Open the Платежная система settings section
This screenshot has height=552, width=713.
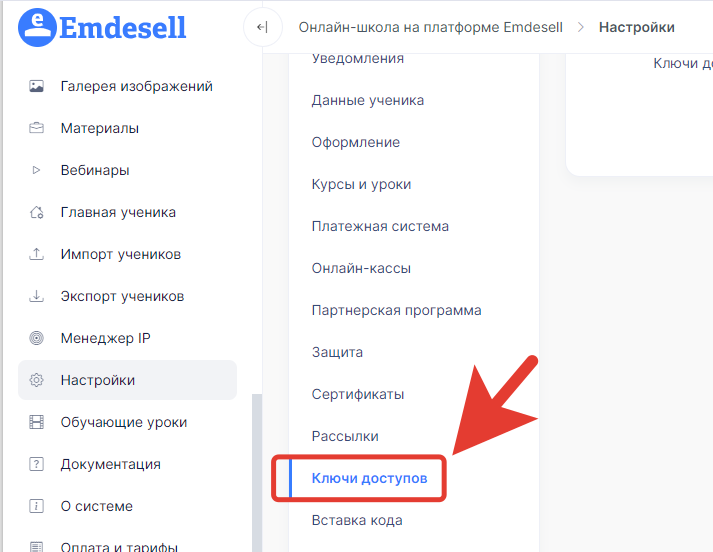[x=380, y=226]
